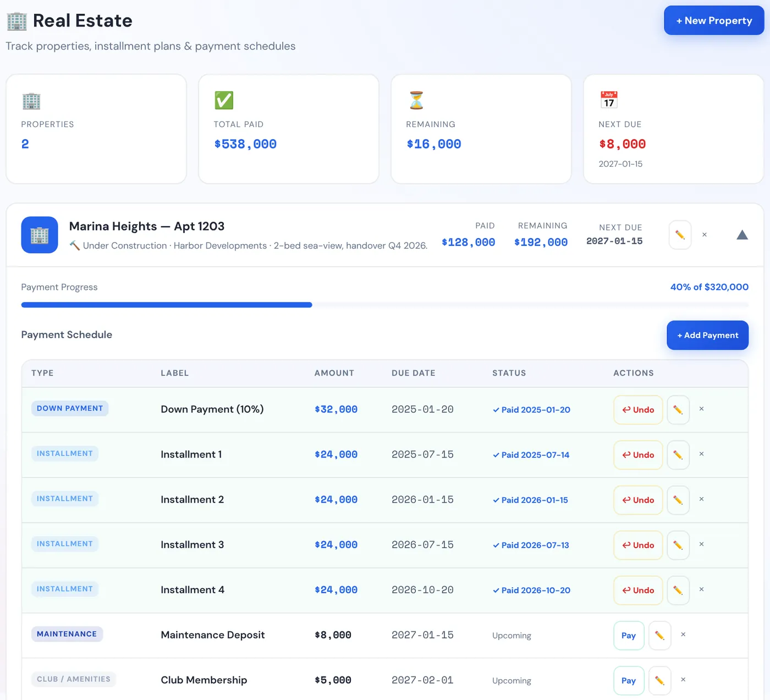The height and width of the screenshot is (700, 770).
Task: Edit the Installment 1 payment
Action: point(678,455)
